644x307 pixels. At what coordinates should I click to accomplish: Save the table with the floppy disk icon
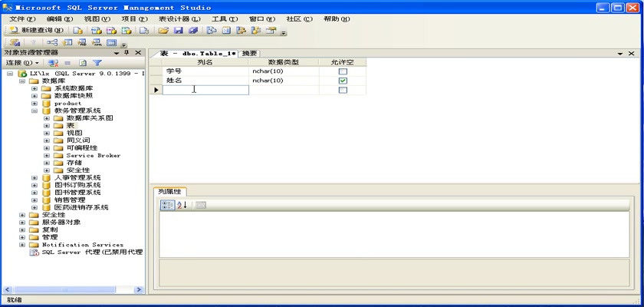178,31
